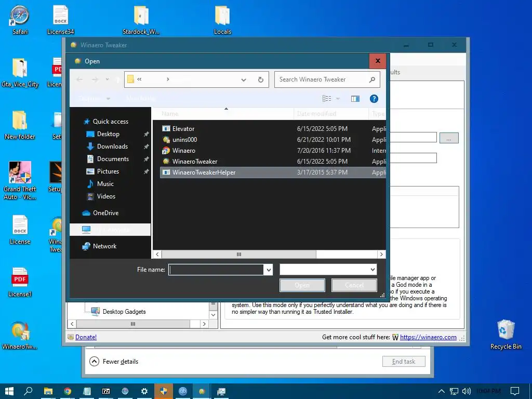The width and height of the screenshot is (532, 399).
Task: Open the notification center icon
Action: (515, 391)
